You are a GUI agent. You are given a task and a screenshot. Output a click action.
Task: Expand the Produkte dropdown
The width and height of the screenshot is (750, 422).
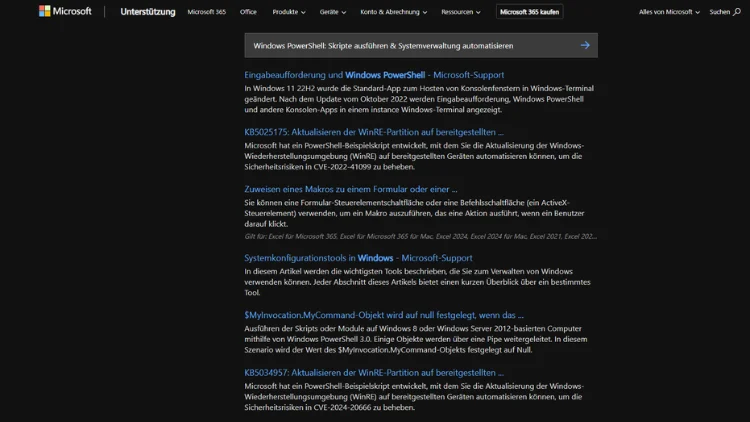tap(289, 11)
